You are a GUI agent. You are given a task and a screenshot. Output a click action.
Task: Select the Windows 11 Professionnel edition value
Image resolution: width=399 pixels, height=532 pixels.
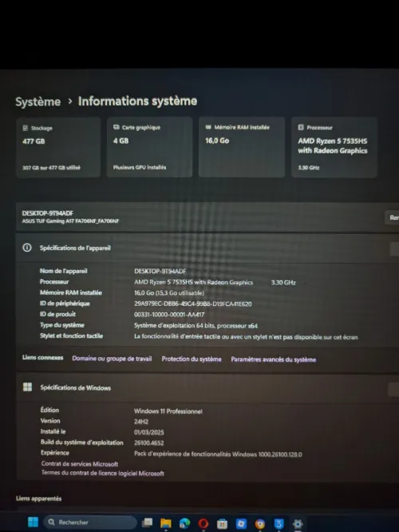[168, 411]
